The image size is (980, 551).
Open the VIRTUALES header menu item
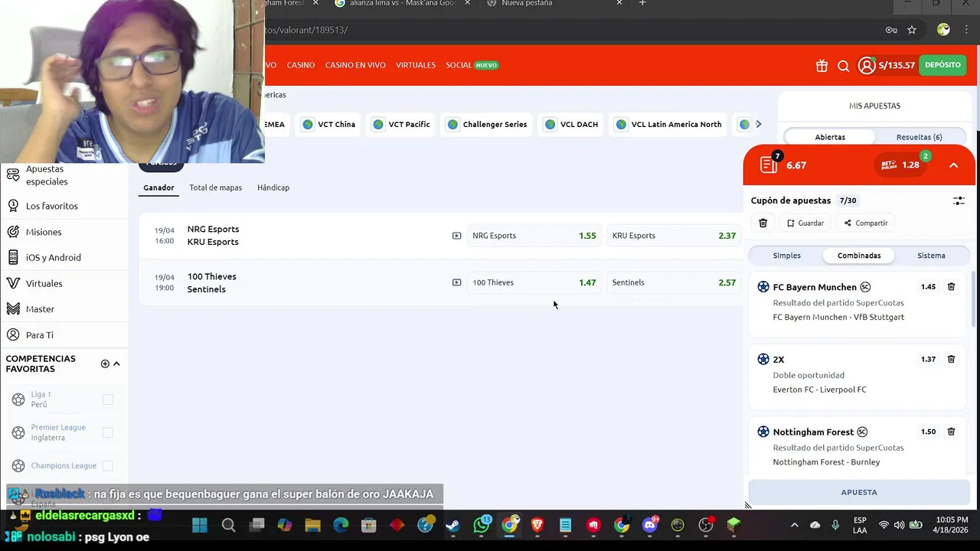[x=416, y=65]
